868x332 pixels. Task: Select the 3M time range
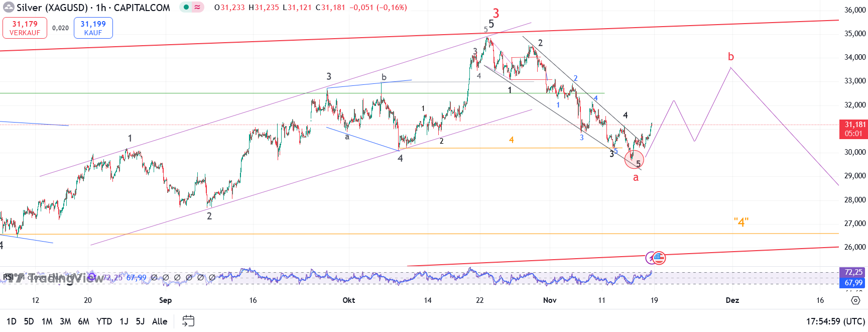pyautogui.click(x=65, y=321)
